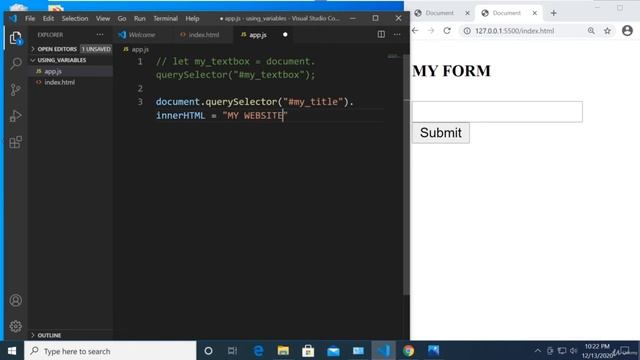Click the taskbar app icon between Mail and VS Code
Screen dimensions: 640x360
tap(358, 351)
